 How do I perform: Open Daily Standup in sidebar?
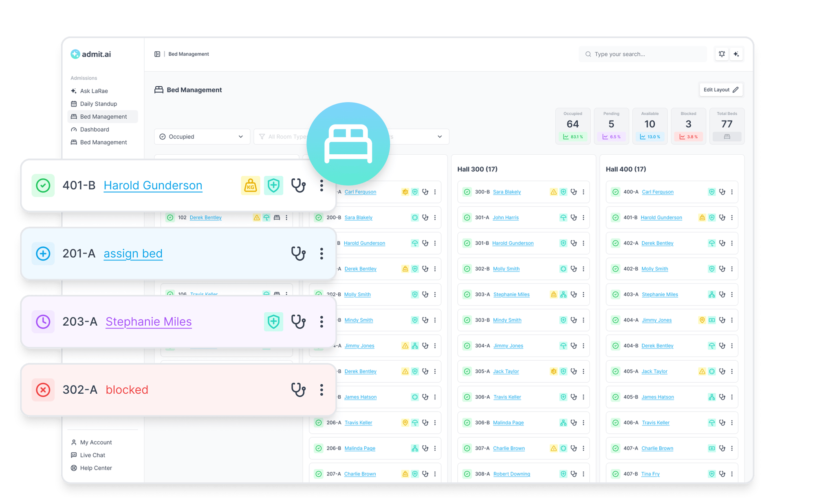click(x=98, y=104)
